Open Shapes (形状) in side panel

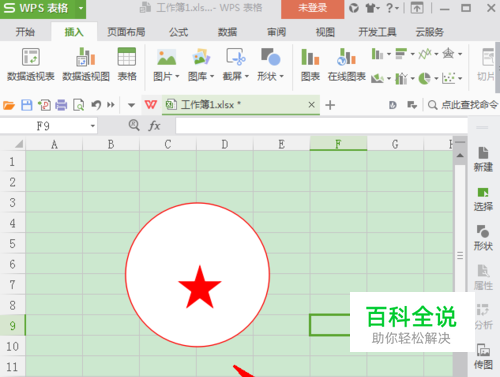click(483, 238)
